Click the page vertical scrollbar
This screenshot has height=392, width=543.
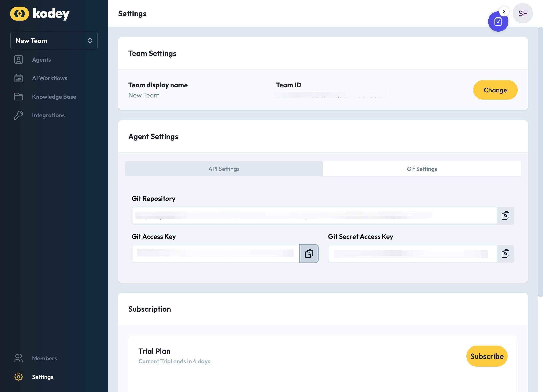(x=540, y=162)
